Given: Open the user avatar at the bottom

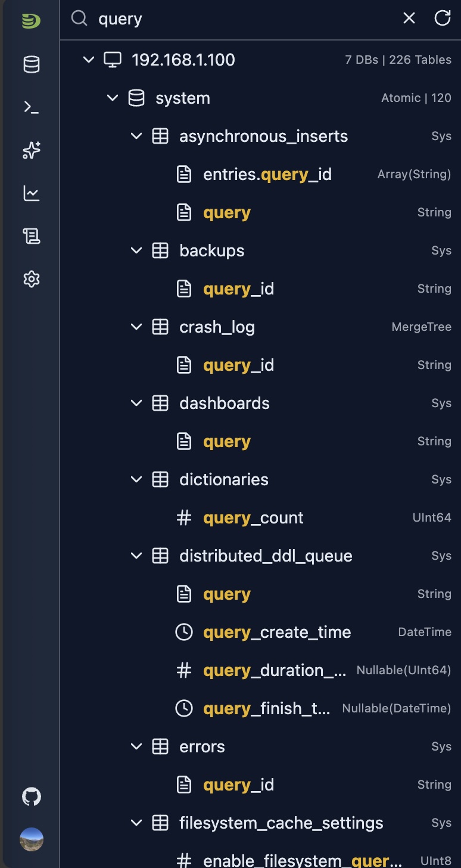Looking at the screenshot, I should pos(31,839).
